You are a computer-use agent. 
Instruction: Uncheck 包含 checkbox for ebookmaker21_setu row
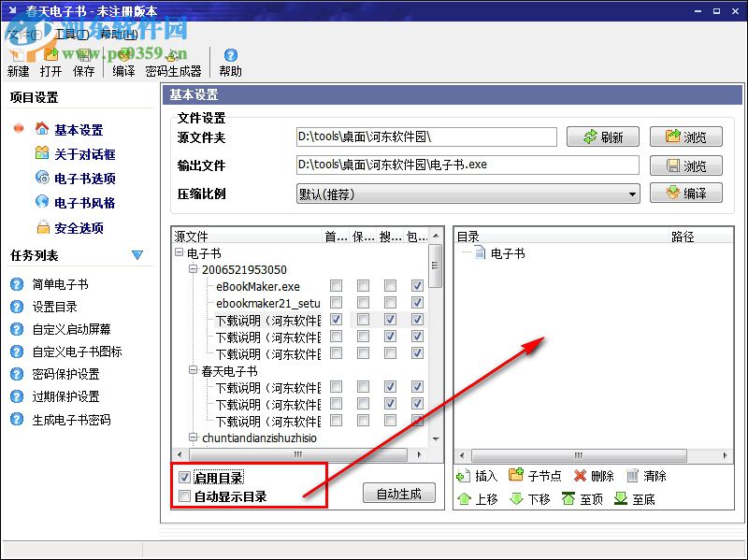[x=417, y=302]
